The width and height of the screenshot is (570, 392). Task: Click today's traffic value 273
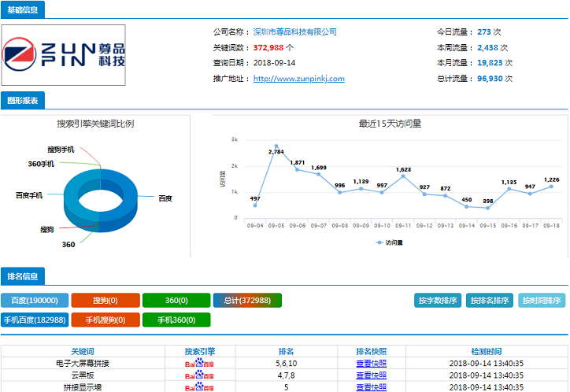484,32
